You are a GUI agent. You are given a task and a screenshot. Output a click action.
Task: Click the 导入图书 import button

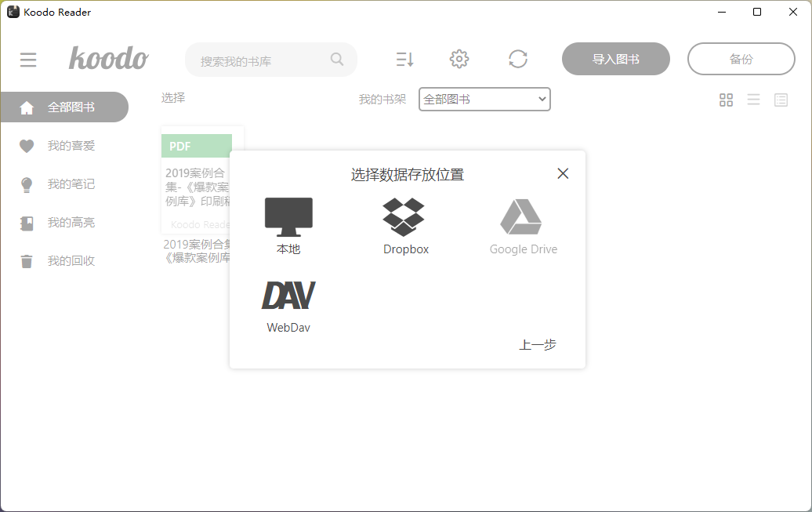tap(615, 59)
